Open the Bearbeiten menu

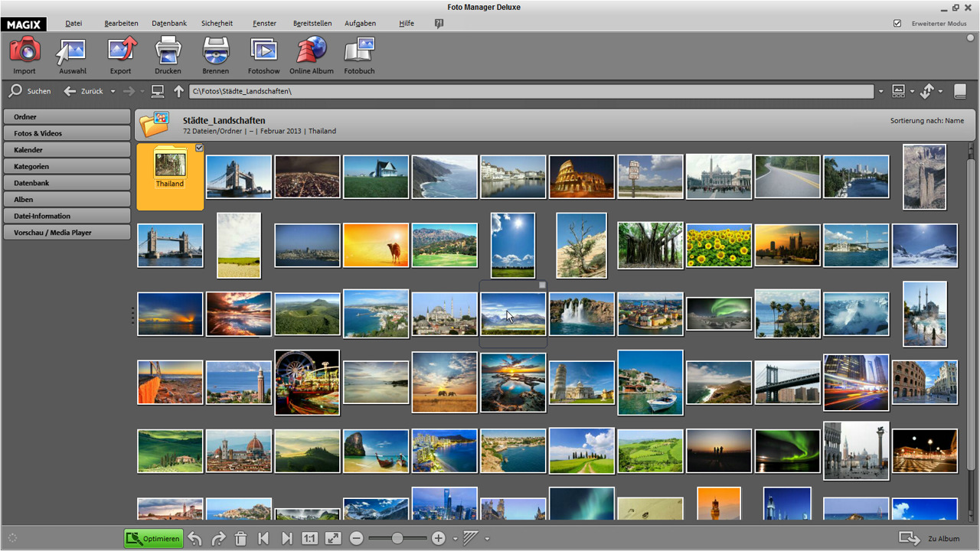[x=121, y=24]
